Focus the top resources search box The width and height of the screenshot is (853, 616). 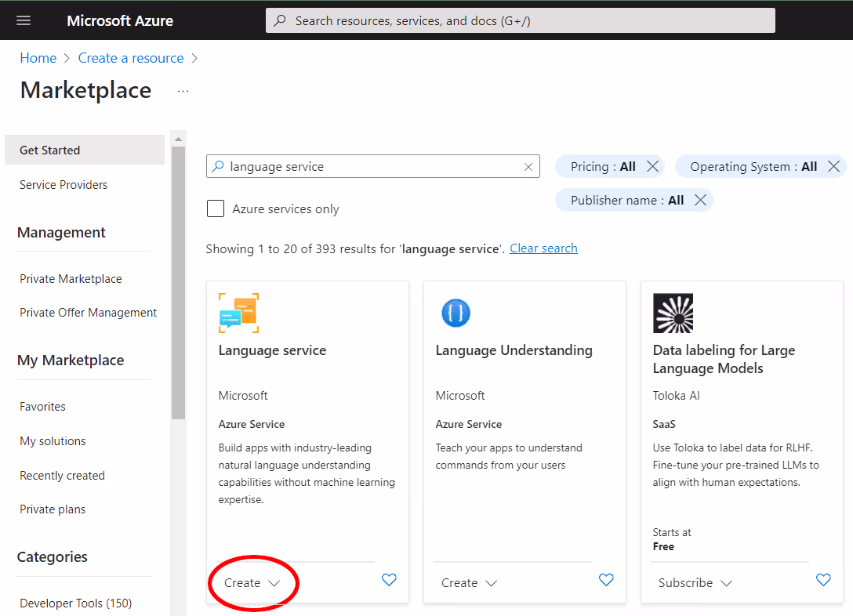pos(520,20)
